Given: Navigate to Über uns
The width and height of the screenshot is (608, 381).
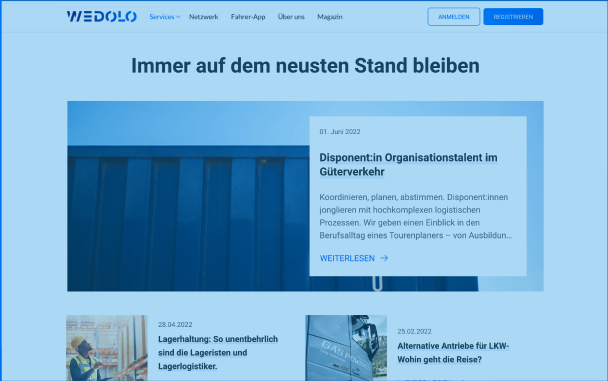Looking at the screenshot, I should click(x=291, y=17).
